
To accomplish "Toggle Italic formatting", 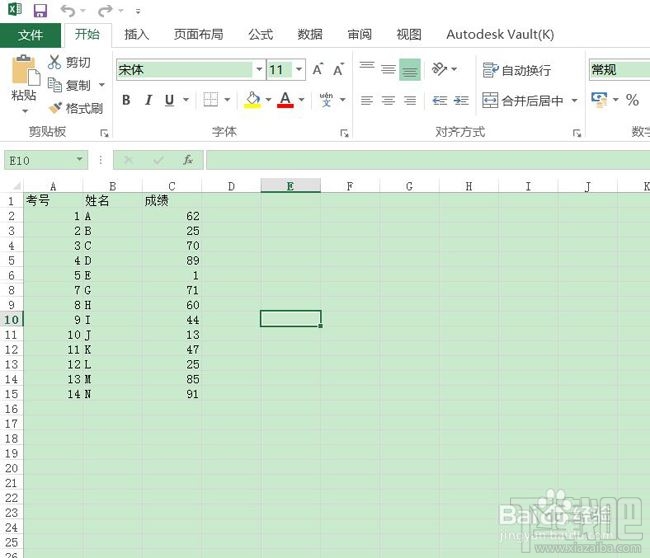I will tap(148, 100).
